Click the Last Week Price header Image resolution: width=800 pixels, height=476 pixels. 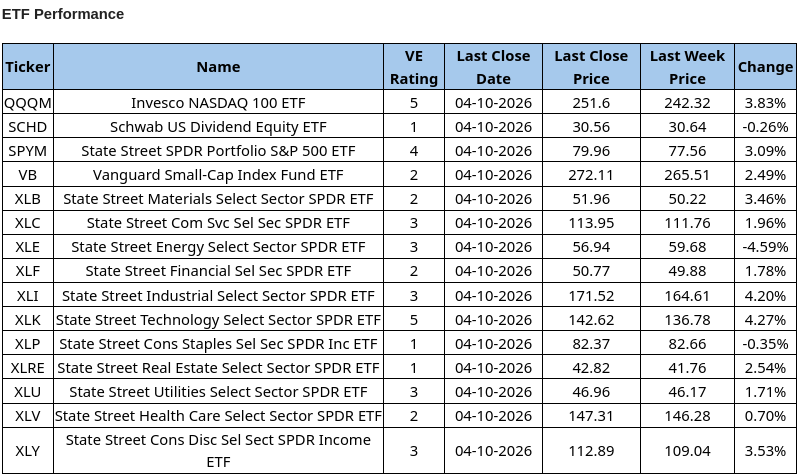click(687, 67)
